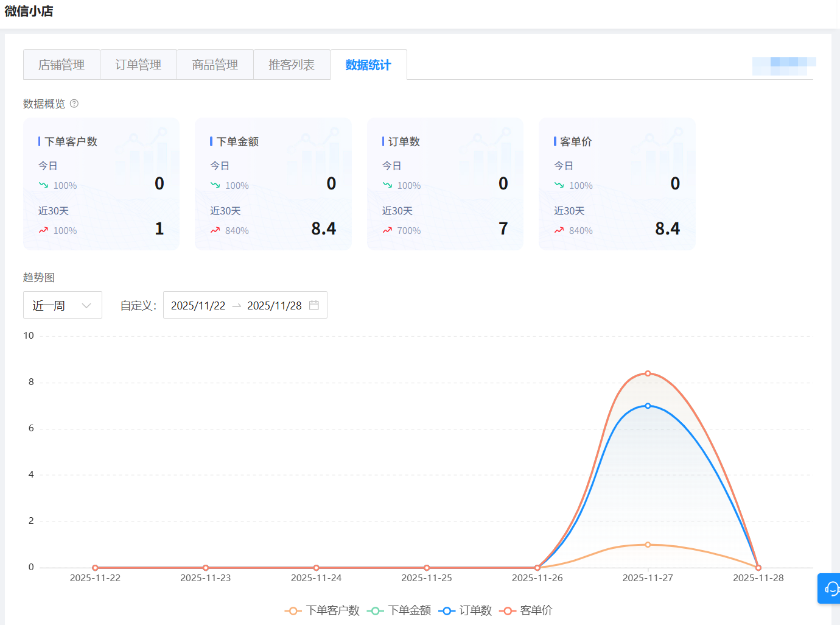Click the help icon beside 数据概览
Viewport: 840px width, 625px height.
[74, 104]
